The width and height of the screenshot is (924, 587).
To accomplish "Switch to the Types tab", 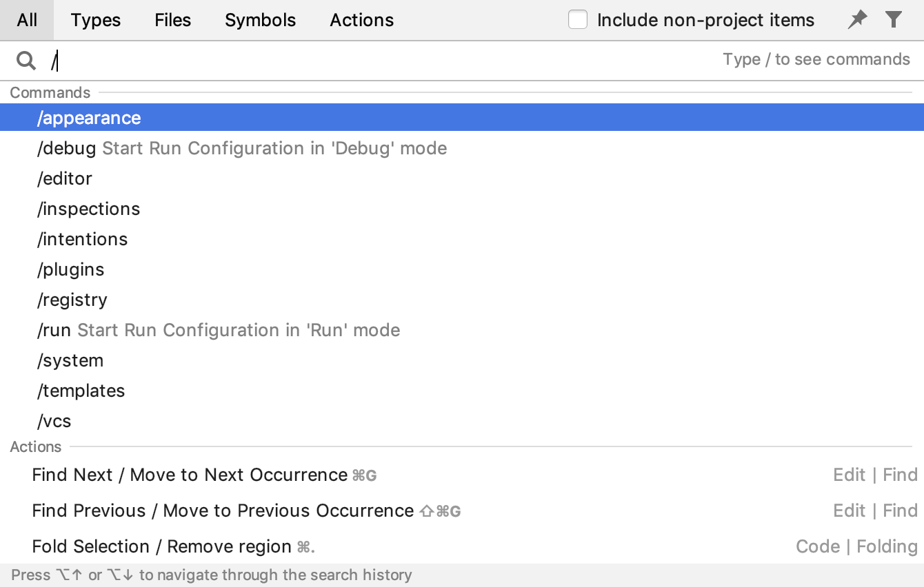I will [95, 20].
